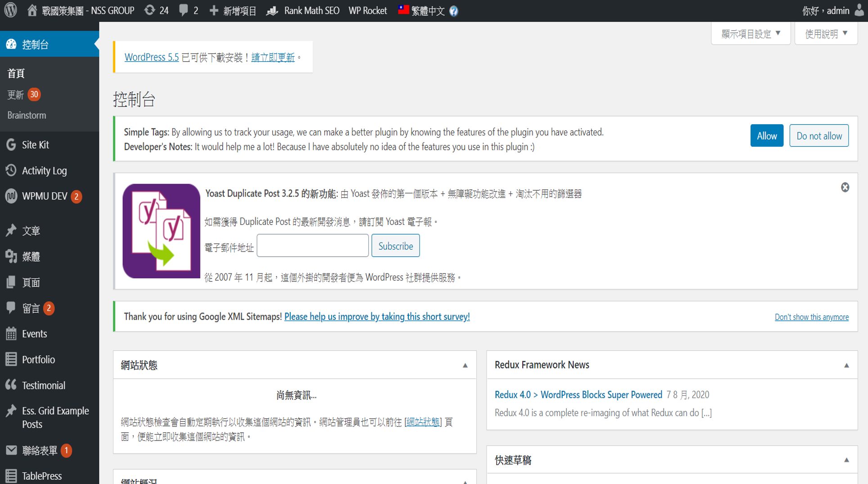Click Don't show this anymore link
Screen dimensions: 868x484
click(812, 317)
